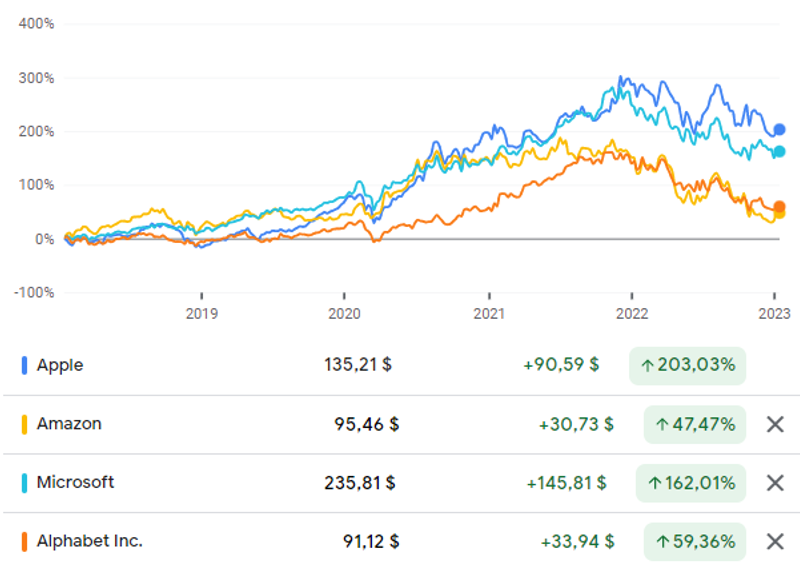This screenshot has width=800, height=566.
Task: Click the yellow Amazon endpoint dot on chart
Action: pyautogui.click(x=780, y=214)
